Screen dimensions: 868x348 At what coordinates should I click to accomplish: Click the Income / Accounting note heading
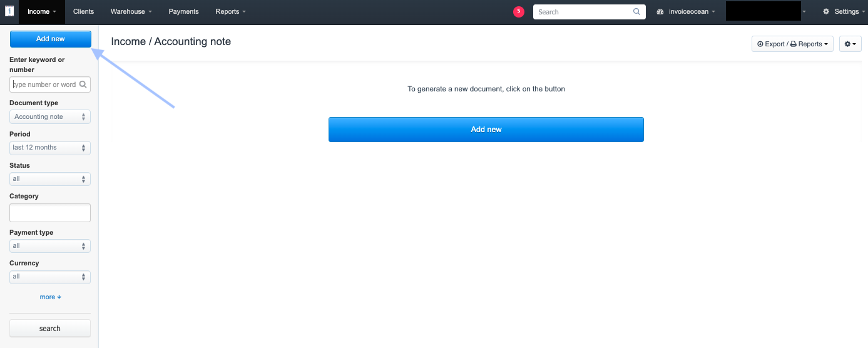(171, 41)
